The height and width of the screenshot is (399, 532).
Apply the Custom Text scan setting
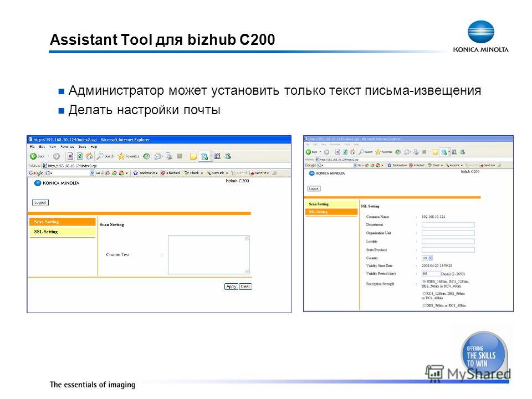[x=231, y=287]
